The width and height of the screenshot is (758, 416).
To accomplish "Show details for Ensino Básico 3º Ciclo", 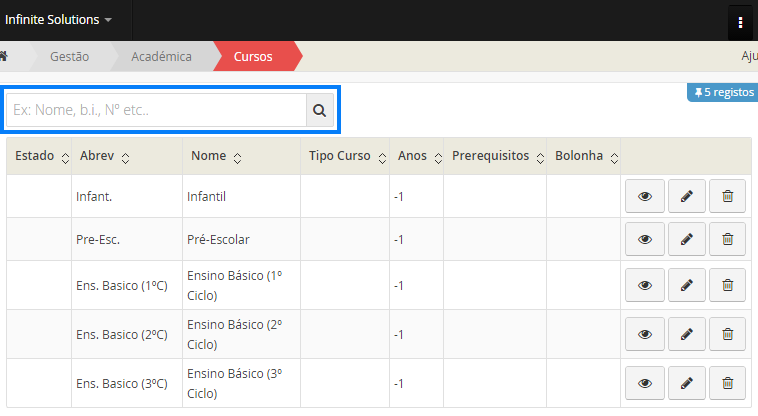I will pos(645,384).
